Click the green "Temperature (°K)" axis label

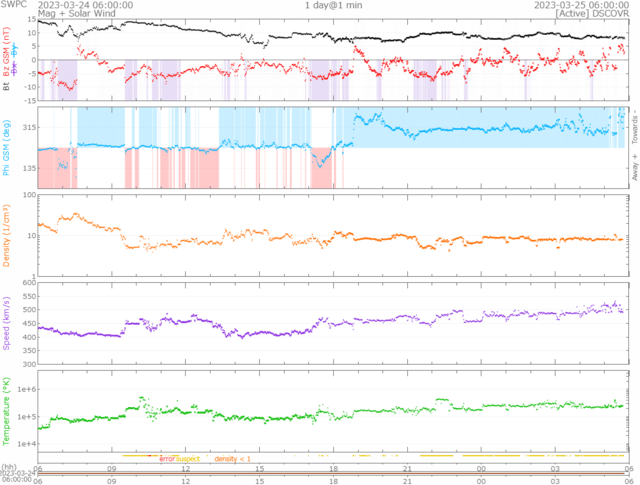pyautogui.click(x=5, y=411)
